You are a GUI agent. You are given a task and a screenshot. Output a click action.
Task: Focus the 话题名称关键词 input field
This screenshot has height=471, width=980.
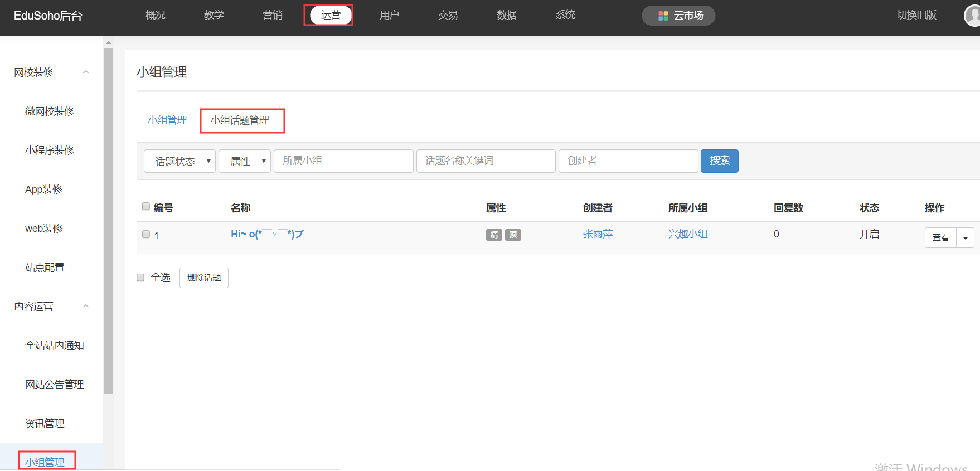click(486, 161)
